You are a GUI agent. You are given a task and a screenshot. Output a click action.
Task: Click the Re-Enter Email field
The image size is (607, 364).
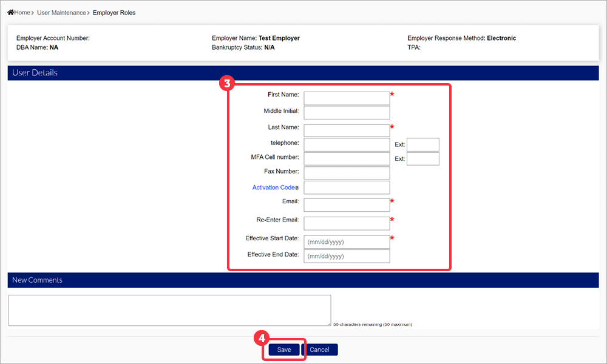coord(346,223)
